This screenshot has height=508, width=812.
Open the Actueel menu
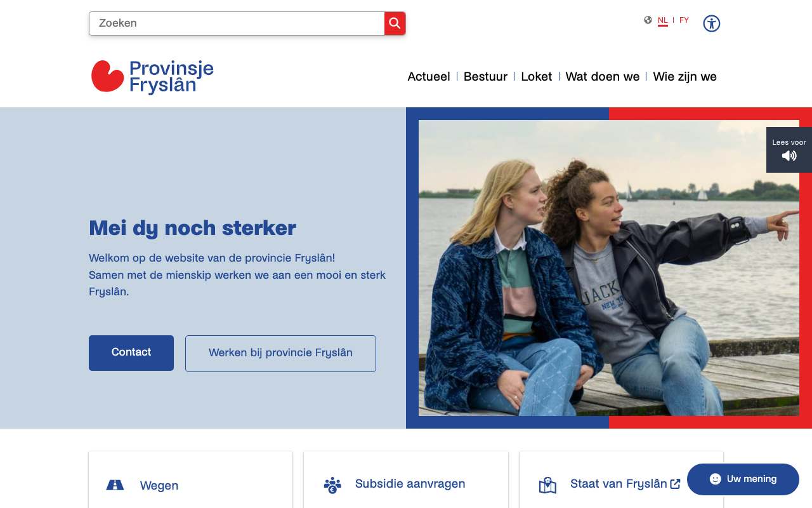pos(429,77)
